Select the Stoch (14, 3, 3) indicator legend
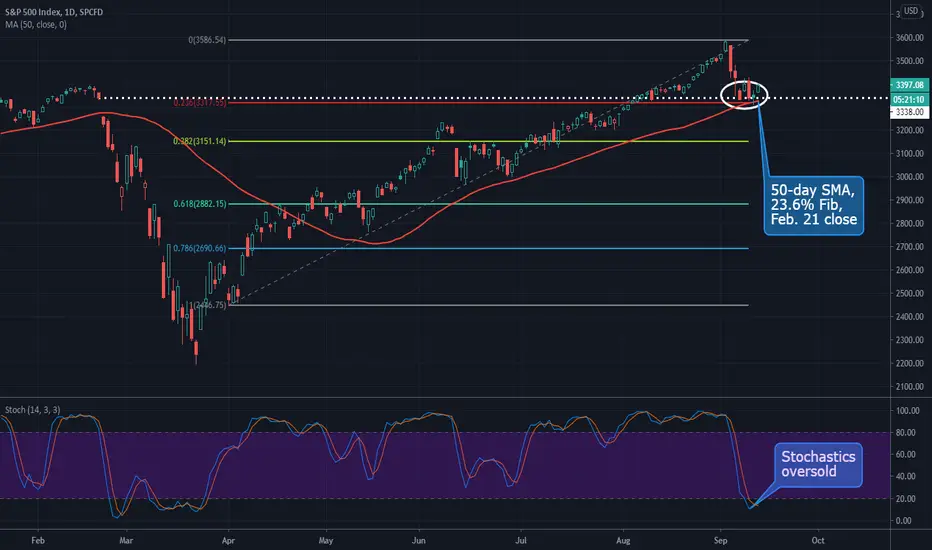The height and width of the screenshot is (550, 932). 33,410
